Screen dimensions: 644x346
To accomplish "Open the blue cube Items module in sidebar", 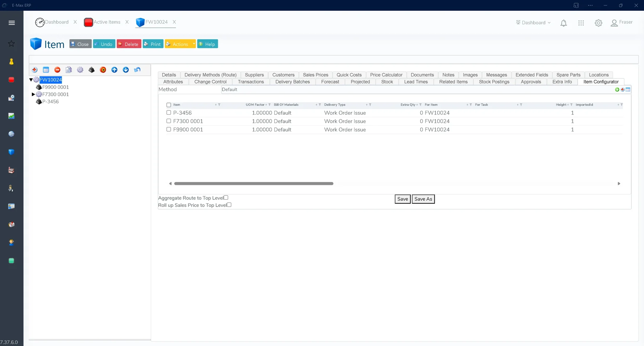I will click(x=11, y=152).
